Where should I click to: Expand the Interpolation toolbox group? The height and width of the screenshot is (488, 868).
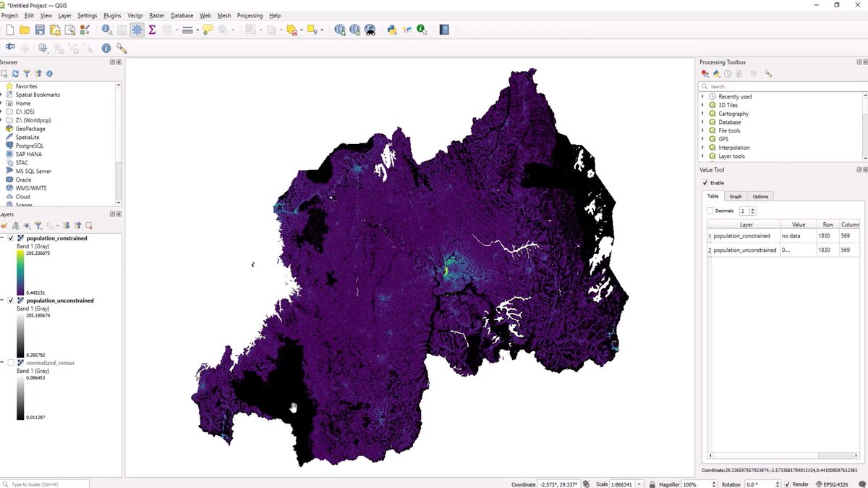point(703,148)
